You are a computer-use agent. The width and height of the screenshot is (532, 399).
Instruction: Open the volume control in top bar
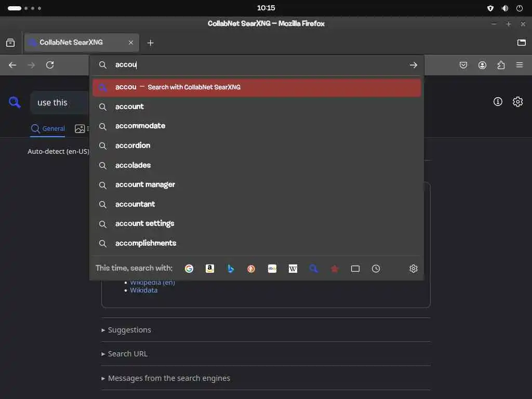click(x=505, y=8)
